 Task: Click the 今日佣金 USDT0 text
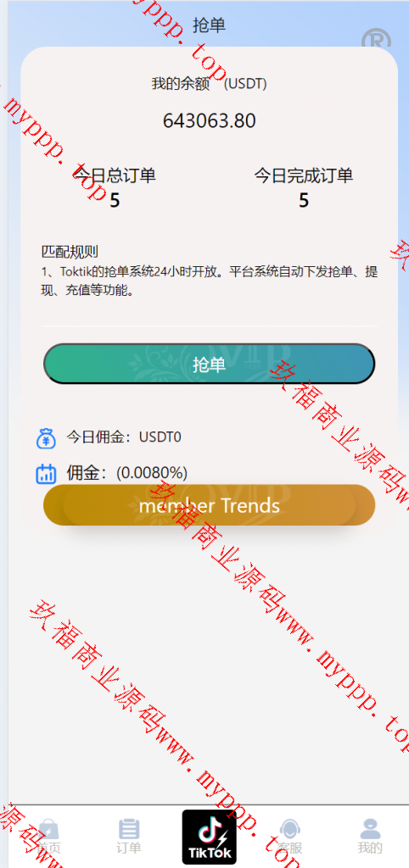click(124, 437)
